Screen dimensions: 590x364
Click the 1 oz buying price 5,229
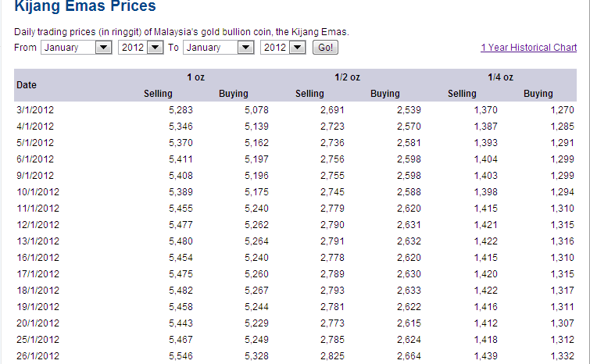[256, 323]
